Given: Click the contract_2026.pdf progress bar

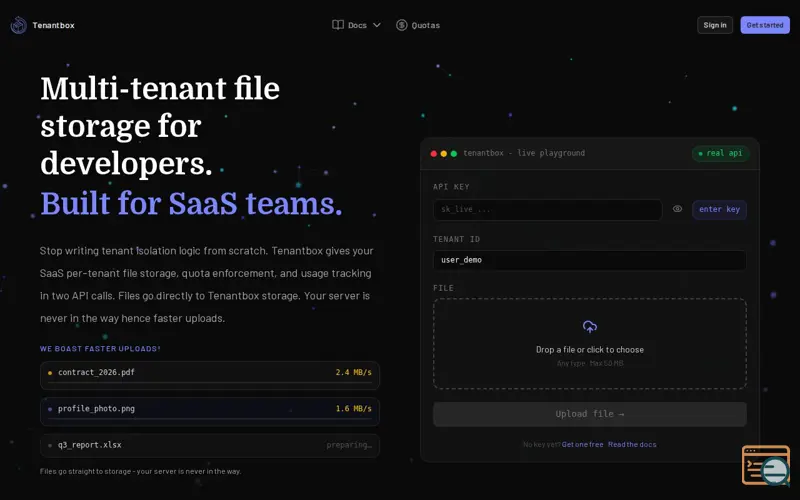Looking at the screenshot, I should (210, 382).
